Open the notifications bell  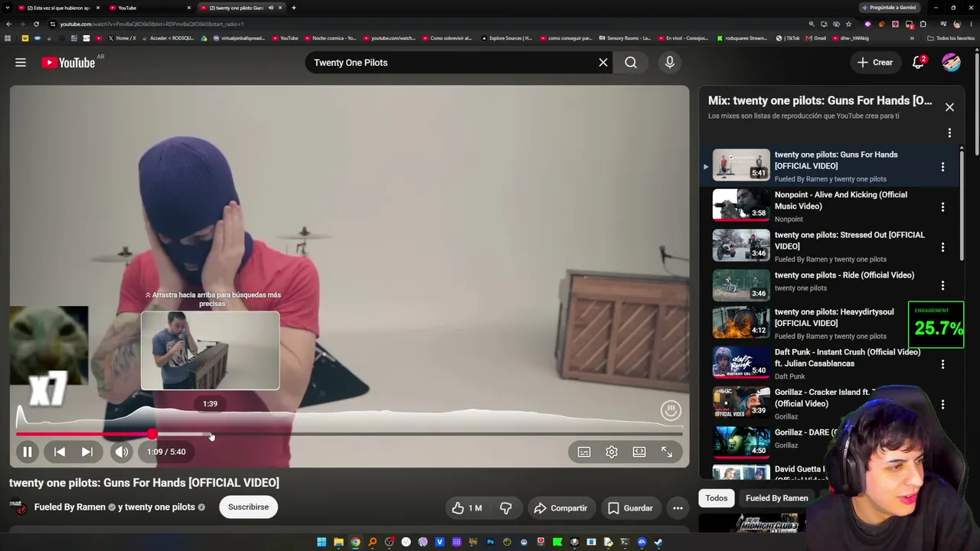tap(919, 63)
